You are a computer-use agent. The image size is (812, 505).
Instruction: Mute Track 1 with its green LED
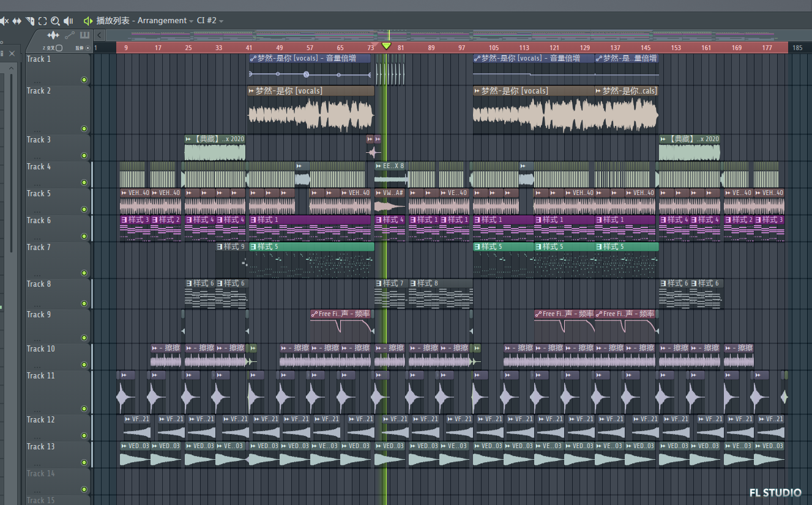(x=84, y=80)
